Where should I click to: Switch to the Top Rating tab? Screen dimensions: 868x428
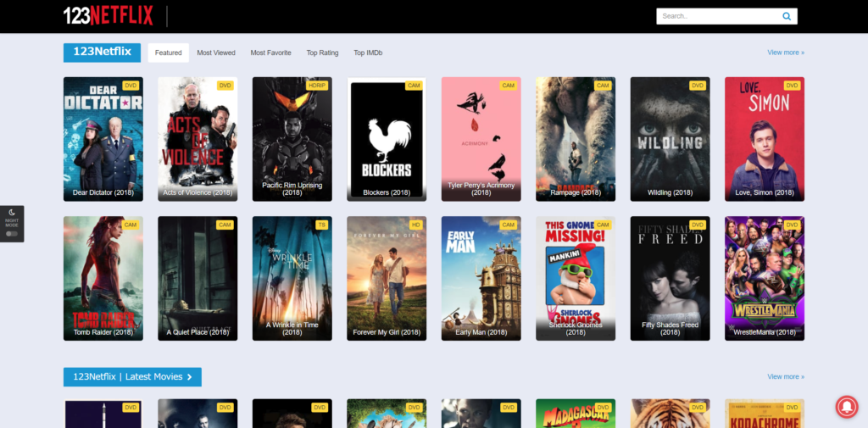click(x=322, y=53)
